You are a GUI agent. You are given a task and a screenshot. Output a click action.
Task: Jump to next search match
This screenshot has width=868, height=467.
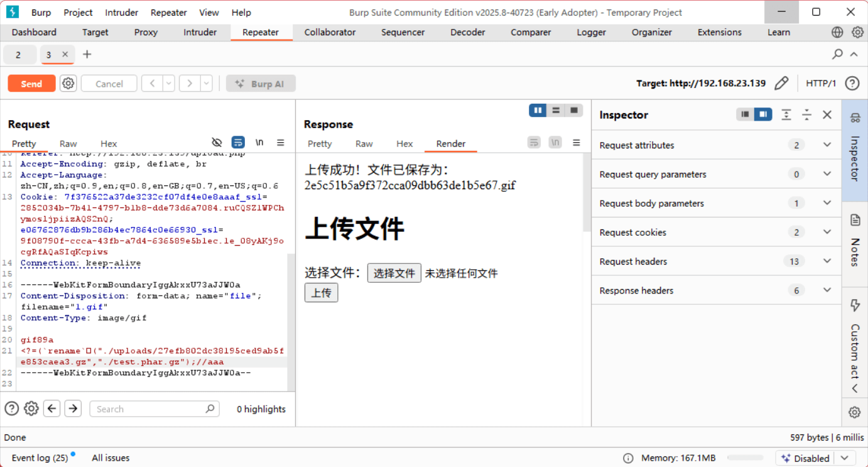(x=73, y=409)
